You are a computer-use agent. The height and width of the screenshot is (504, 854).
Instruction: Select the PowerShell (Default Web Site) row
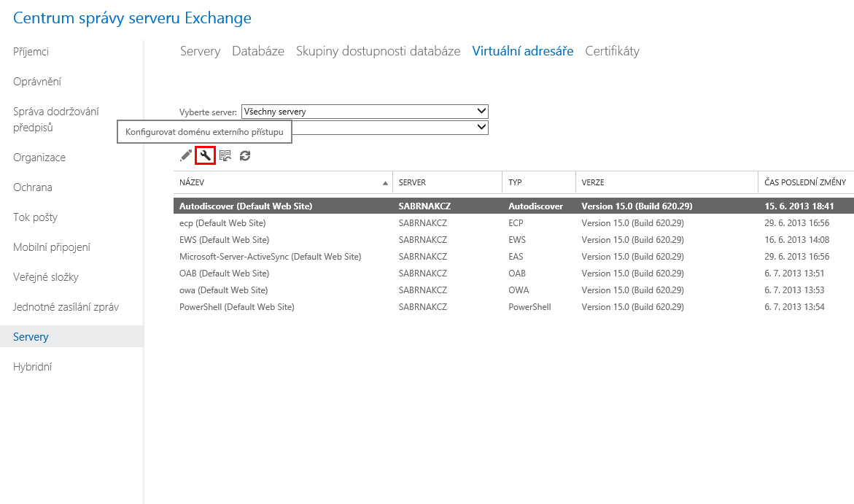(236, 307)
